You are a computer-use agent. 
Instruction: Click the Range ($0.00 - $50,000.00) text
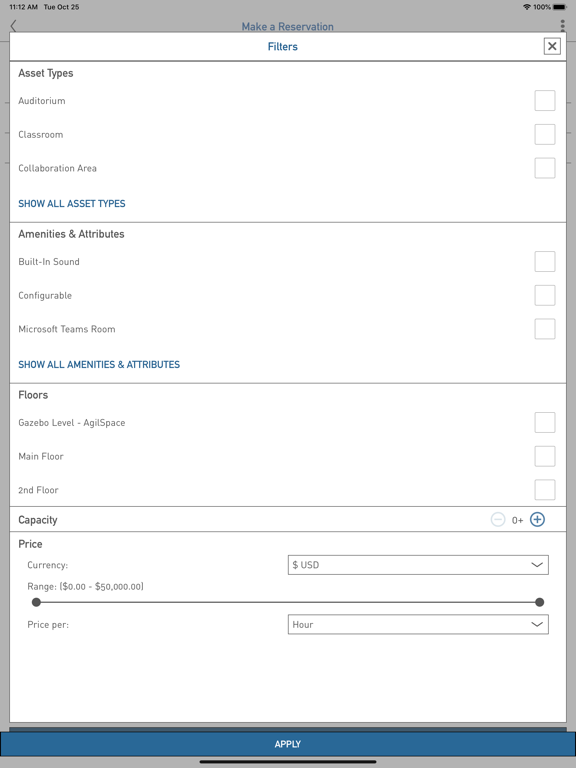(85, 586)
